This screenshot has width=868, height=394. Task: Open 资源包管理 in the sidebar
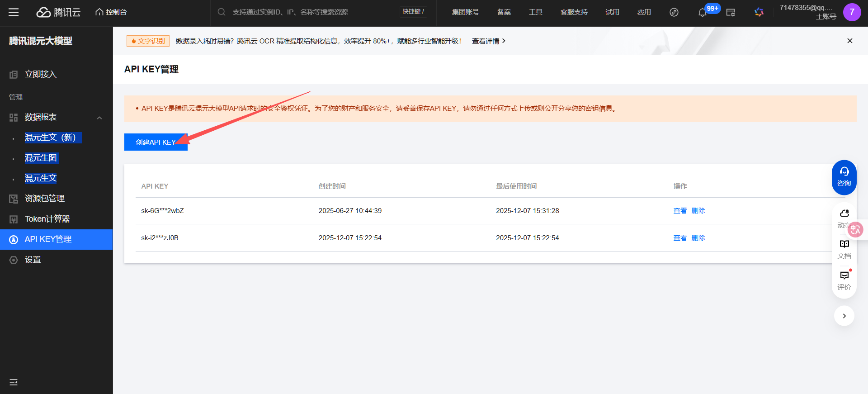pyautogui.click(x=44, y=199)
